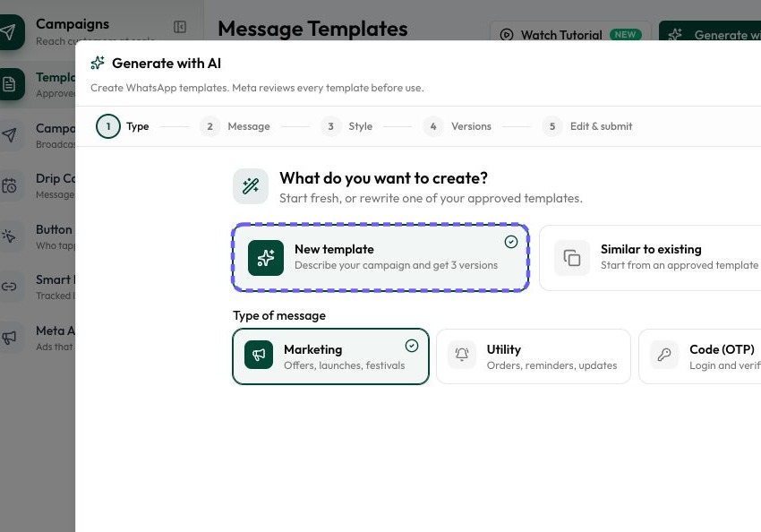The width and height of the screenshot is (761, 532).
Task: Open the Smart sidebar item
Action: [x=38, y=287]
